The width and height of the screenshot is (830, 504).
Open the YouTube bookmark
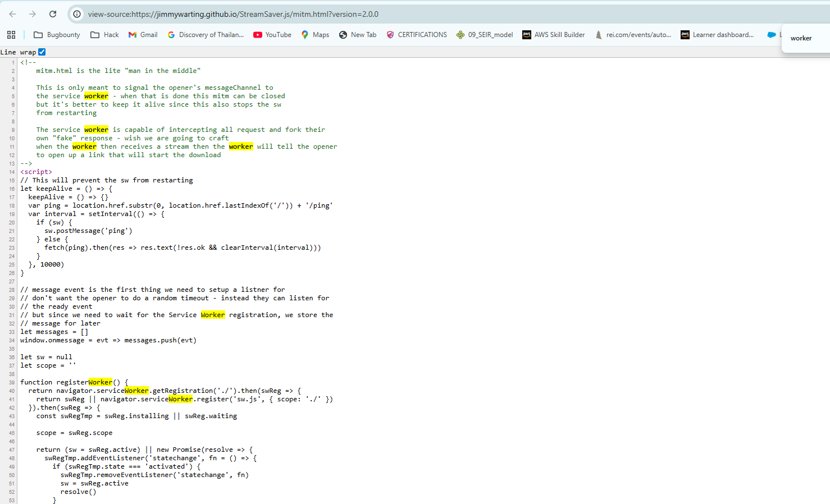[x=272, y=35]
